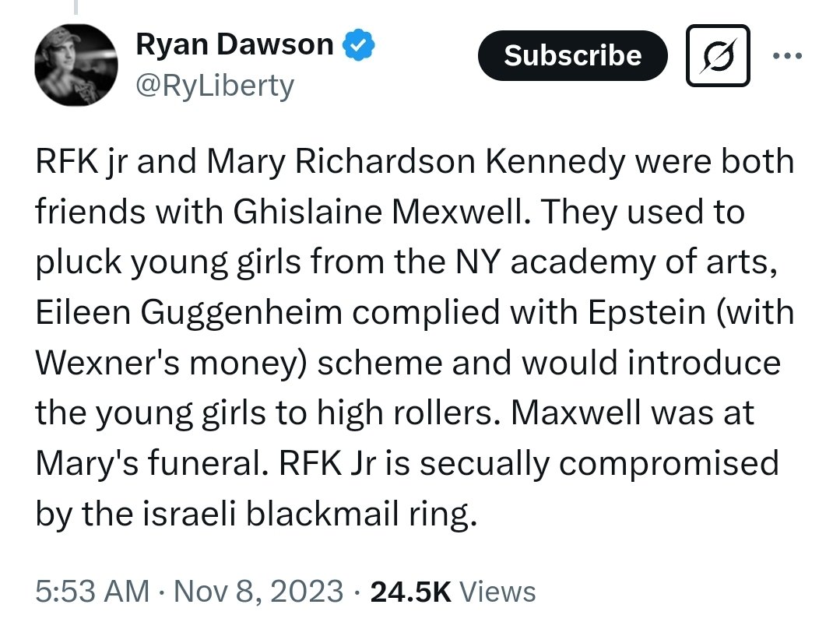Click the @RyLiberty handle
840x629 pixels.
[x=215, y=85]
